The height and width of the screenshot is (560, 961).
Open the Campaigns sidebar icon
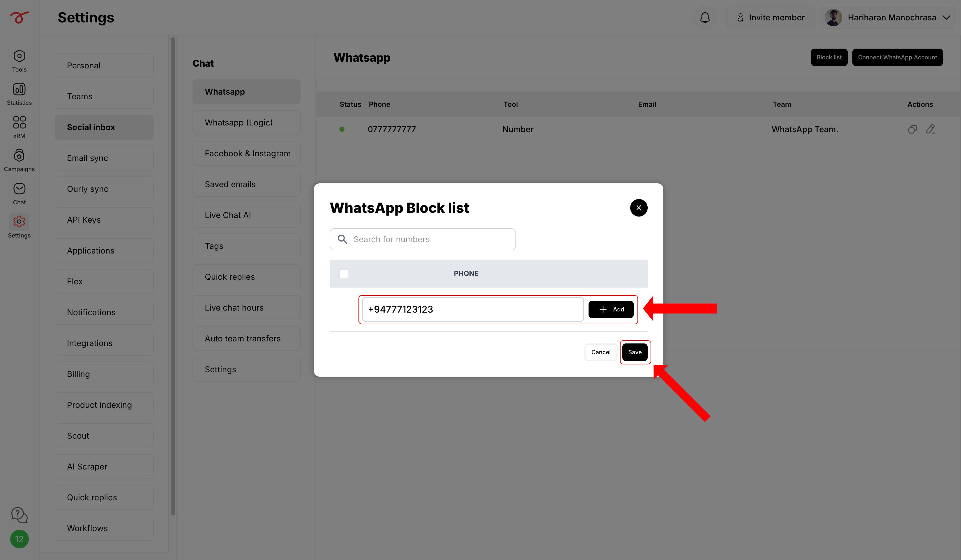click(x=19, y=155)
